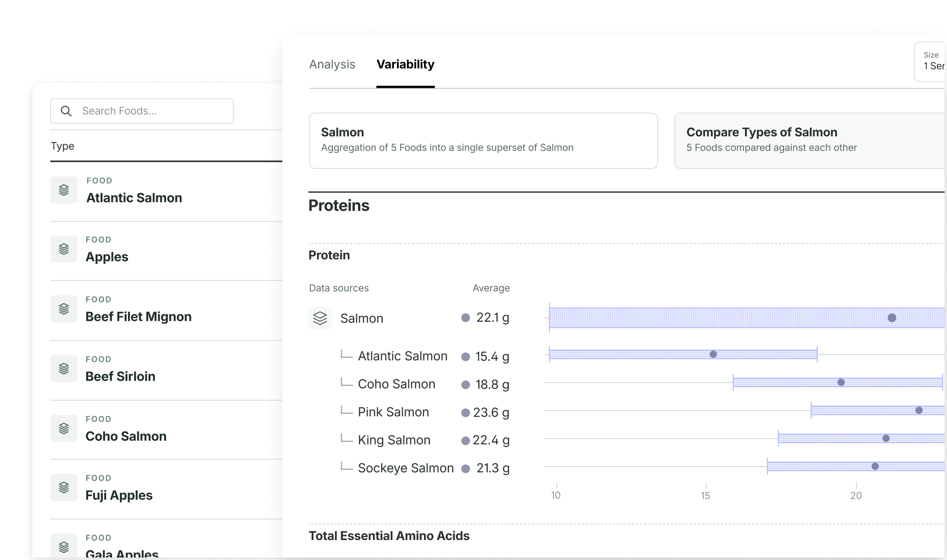
Task: Select Atlantic Salmon sub-item in data sources
Action: 402,356
